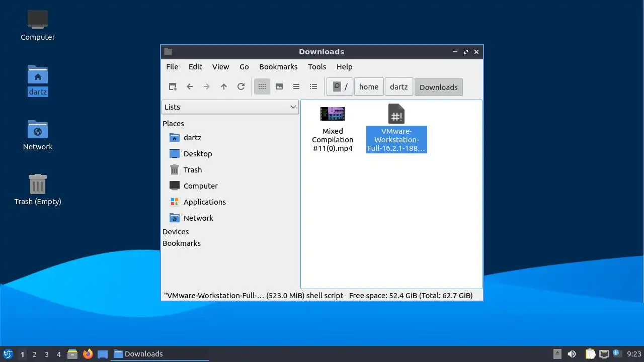The height and width of the screenshot is (362, 644).
Task: Go to the home path segment
Action: pyautogui.click(x=369, y=86)
